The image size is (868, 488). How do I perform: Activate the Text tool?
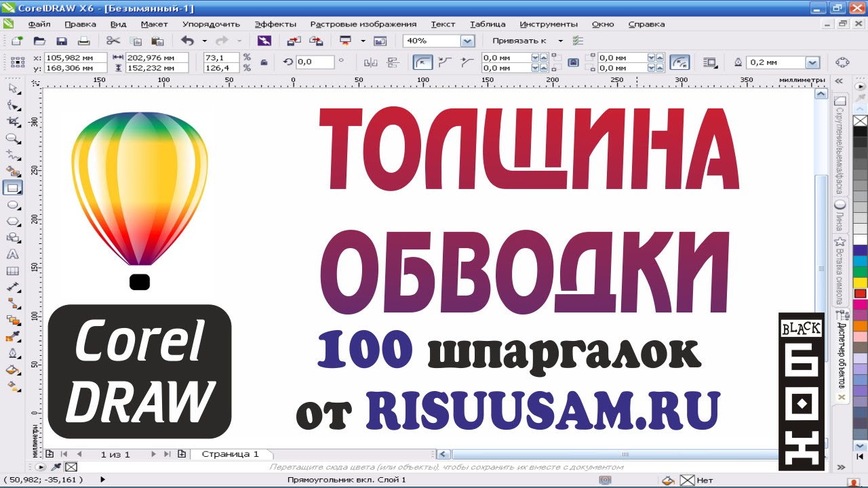13,254
